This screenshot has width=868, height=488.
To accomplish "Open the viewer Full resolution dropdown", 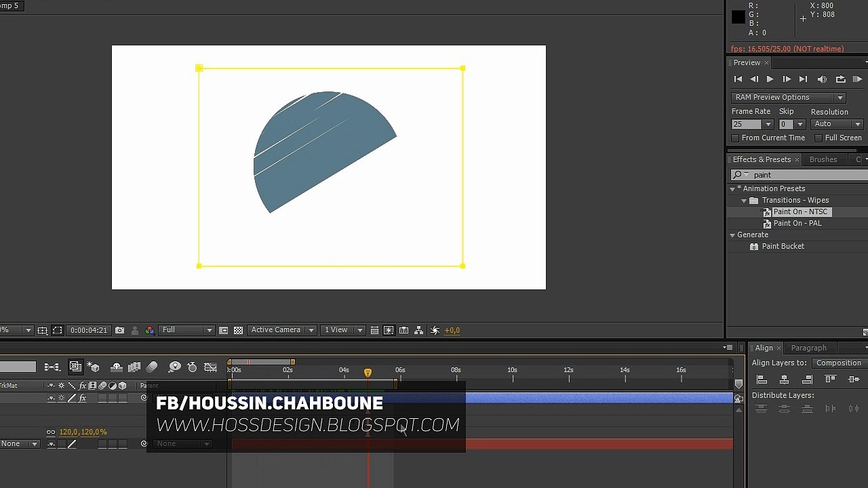I will click(x=187, y=331).
